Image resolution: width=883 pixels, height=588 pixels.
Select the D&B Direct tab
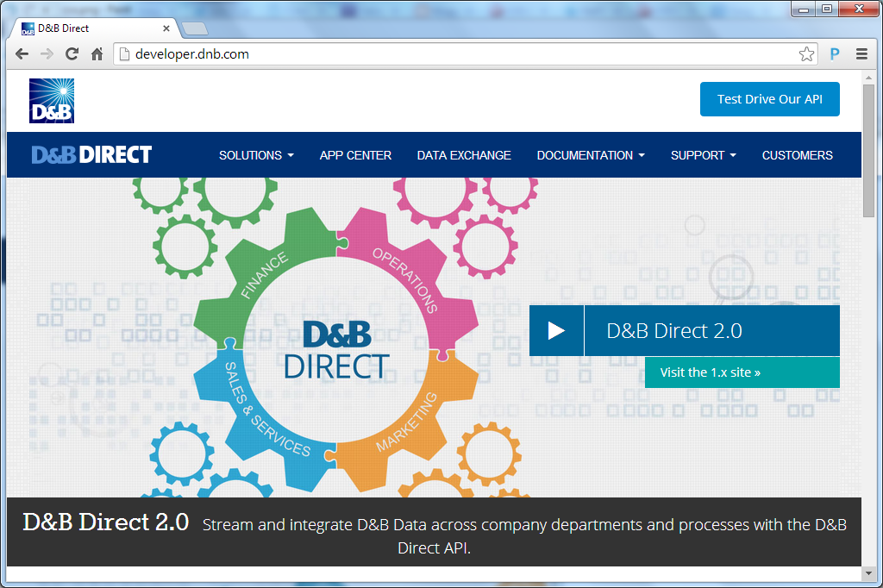point(93,28)
